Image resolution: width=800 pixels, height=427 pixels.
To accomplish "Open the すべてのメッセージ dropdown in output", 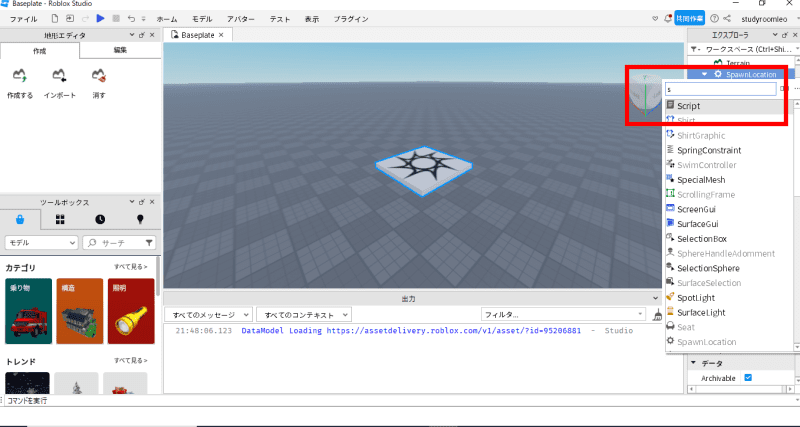I will [x=207, y=314].
